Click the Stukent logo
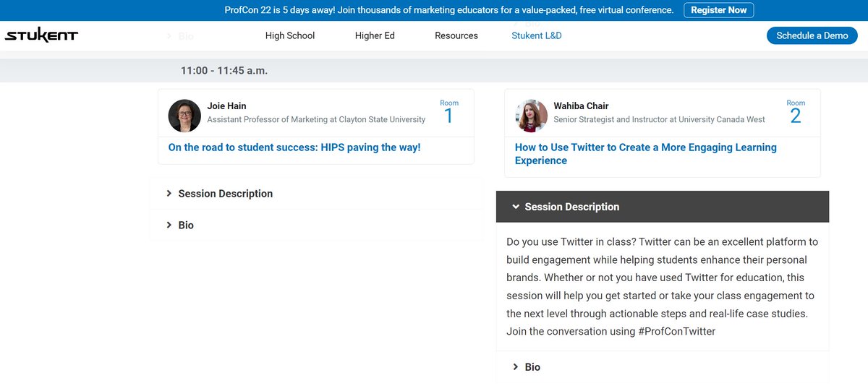This screenshot has width=868, height=391. tap(41, 35)
